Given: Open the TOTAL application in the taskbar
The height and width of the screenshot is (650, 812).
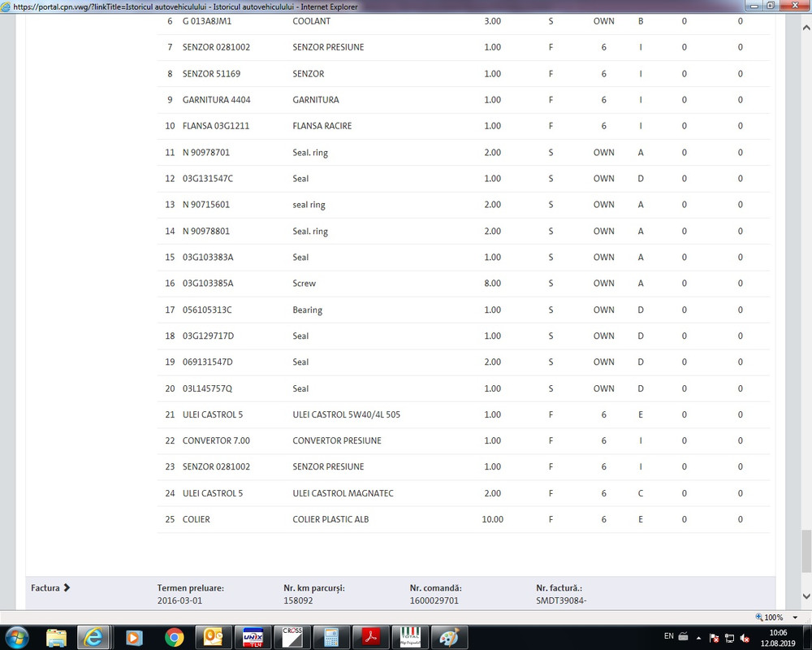Looking at the screenshot, I should (x=410, y=637).
